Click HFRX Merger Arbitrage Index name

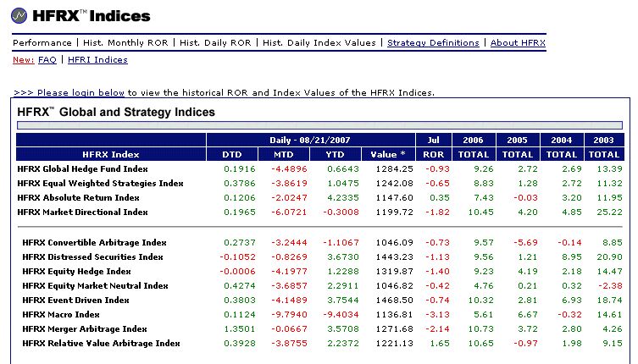coord(85,329)
